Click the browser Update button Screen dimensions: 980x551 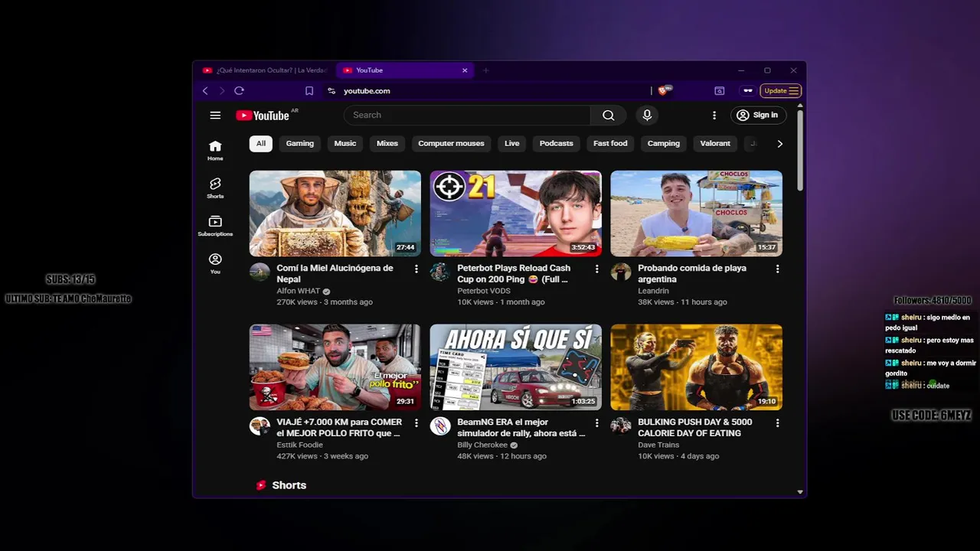pos(781,90)
